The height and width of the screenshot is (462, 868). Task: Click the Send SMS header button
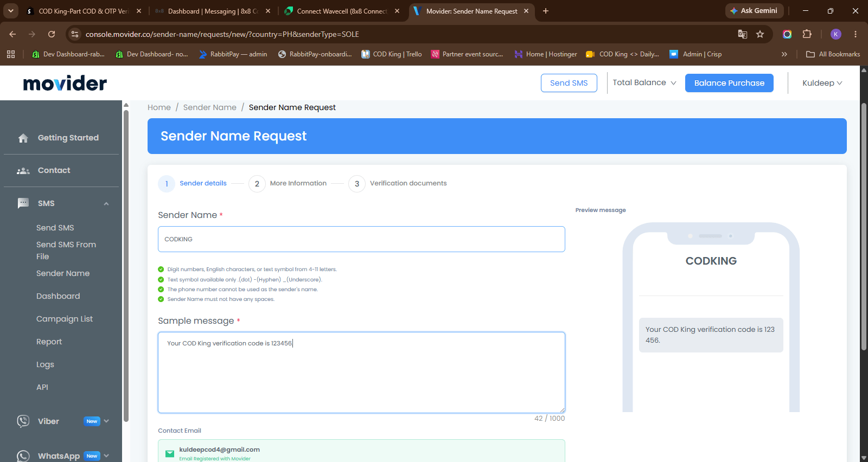tap(569, 83)
